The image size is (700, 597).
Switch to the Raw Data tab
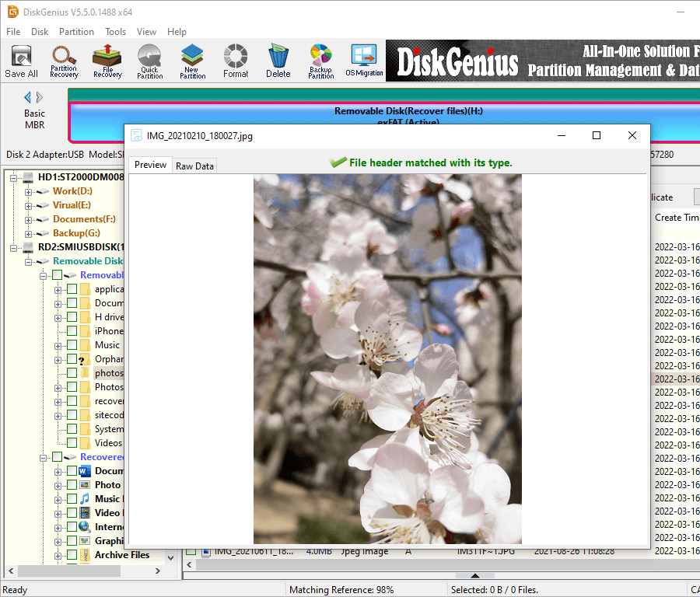coord(194,166)
